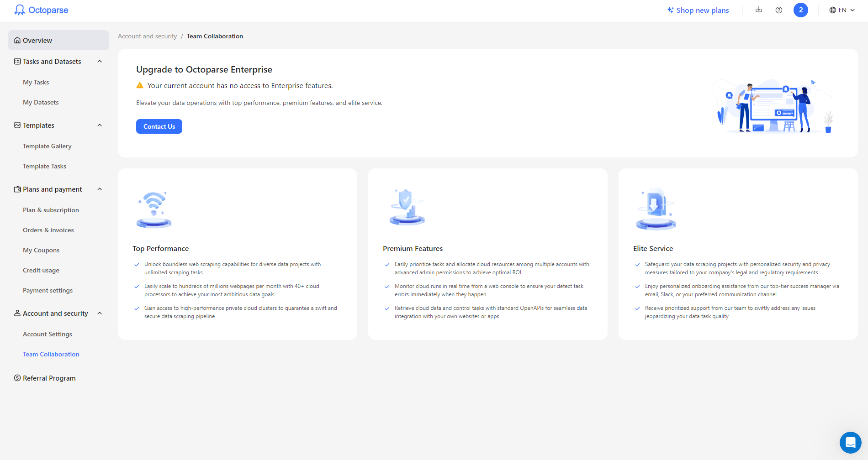The image size is (868, 460).
Task: Click the Account and security person icon
Action: pos(17,313)
